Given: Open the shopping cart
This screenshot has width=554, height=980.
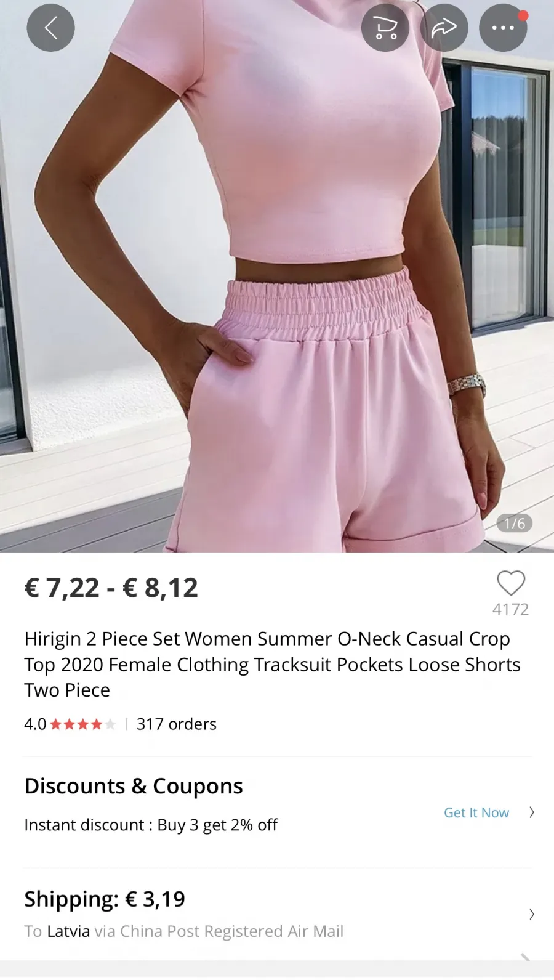Looking at the screenshot, I should click(x=385, y=28).
